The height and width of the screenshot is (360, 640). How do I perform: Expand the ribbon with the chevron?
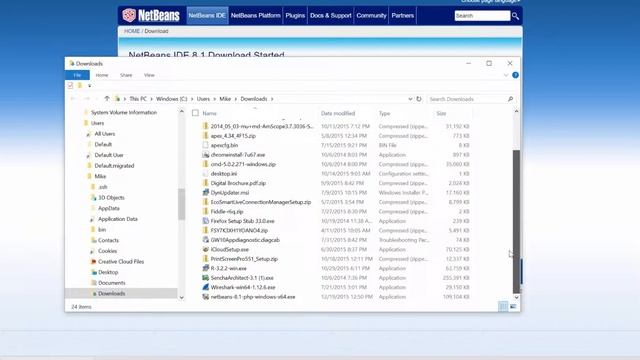click(x=506, y=75)
